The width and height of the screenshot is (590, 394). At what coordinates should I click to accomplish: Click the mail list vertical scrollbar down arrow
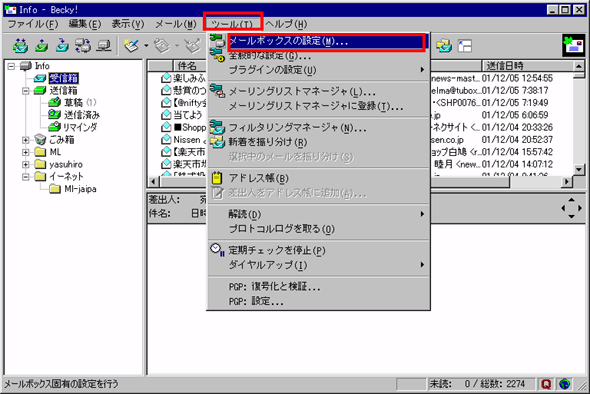tap(579, 170)
